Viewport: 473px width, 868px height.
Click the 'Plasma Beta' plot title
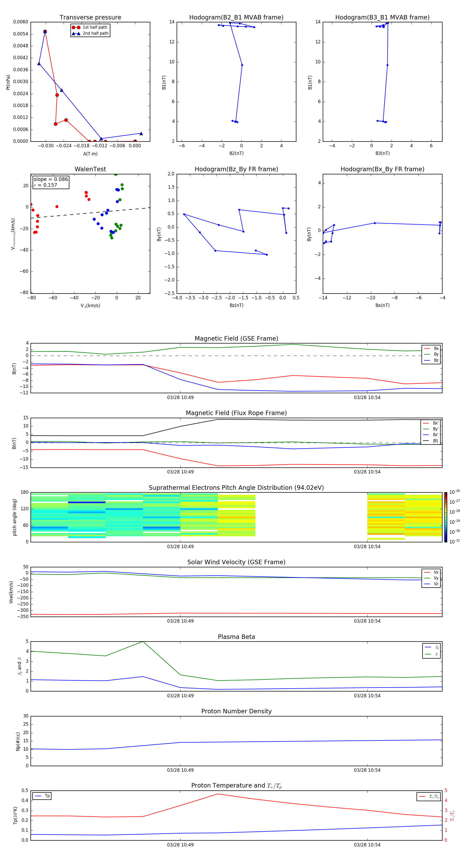coord(236,637)
